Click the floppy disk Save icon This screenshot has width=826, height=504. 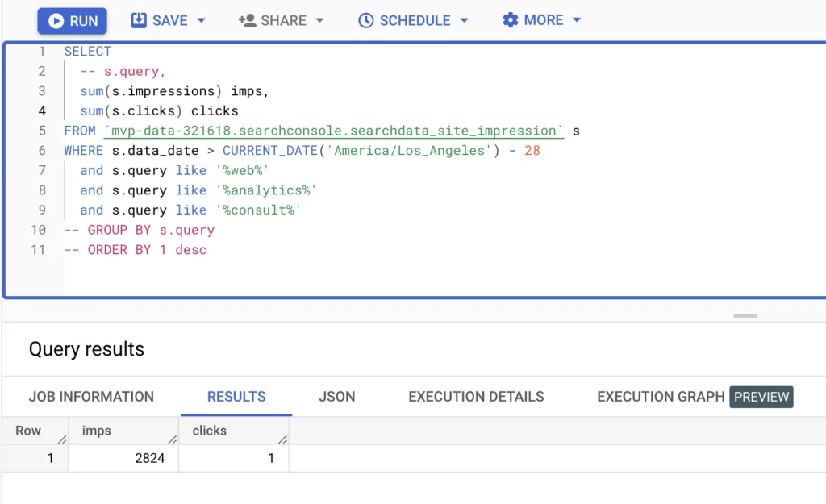[x=140, y=20]
